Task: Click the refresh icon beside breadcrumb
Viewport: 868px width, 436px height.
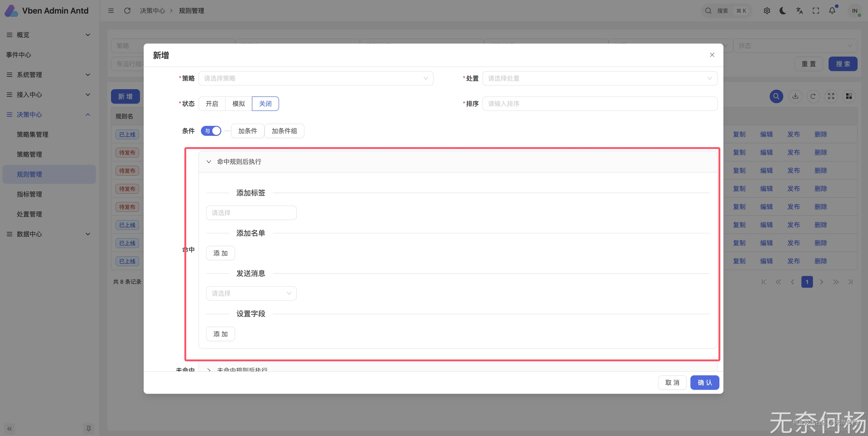Action: [x=127, y=11]
